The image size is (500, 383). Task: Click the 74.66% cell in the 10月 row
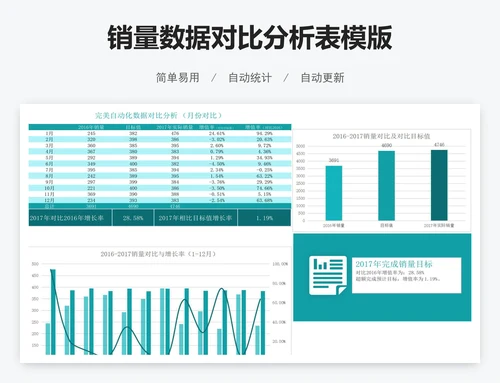point(264,188)
